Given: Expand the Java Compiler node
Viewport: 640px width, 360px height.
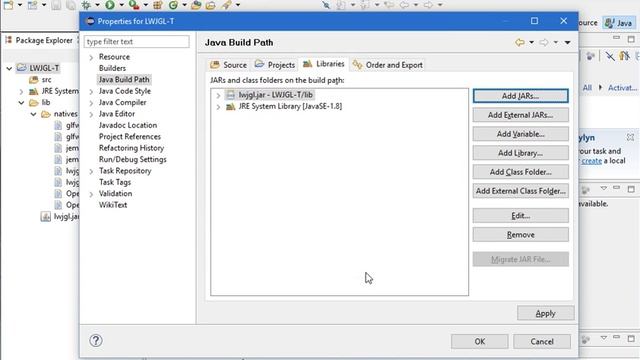Looking at the screenshot, I should coord(91,103).
